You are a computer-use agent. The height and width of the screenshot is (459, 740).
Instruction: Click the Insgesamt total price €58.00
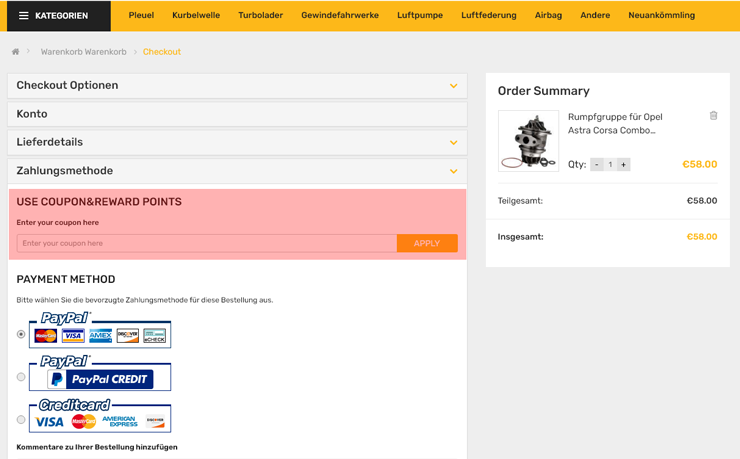pyautogui.click(x=702, y=237)
